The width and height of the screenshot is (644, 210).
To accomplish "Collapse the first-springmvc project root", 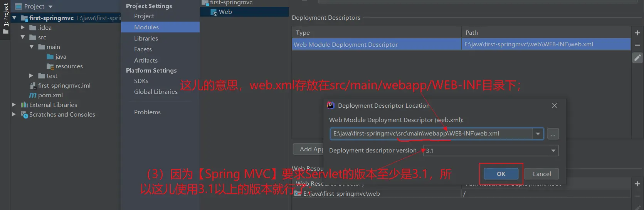I will [14, 18].
